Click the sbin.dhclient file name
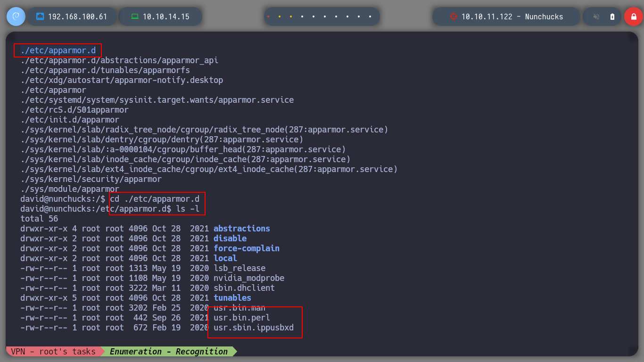This screenshot has width=644, height=362. [244, 288]
